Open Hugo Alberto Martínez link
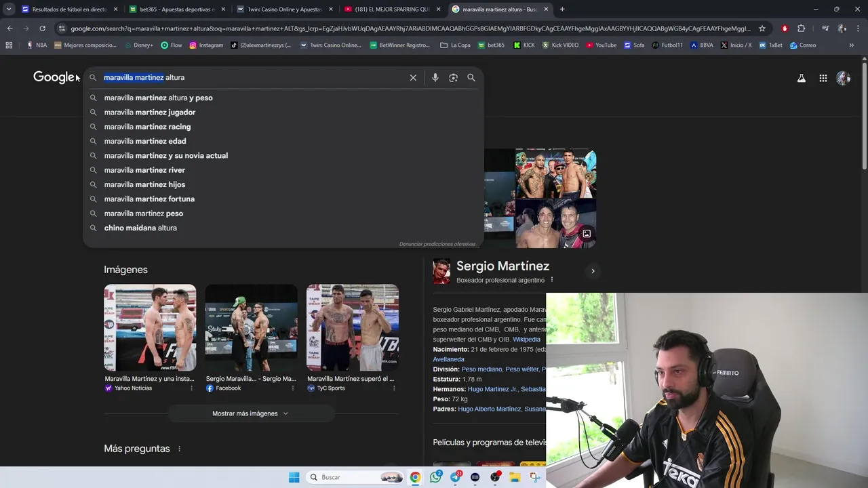This screenshot has height=488, width=868. (x=489, y=409)
